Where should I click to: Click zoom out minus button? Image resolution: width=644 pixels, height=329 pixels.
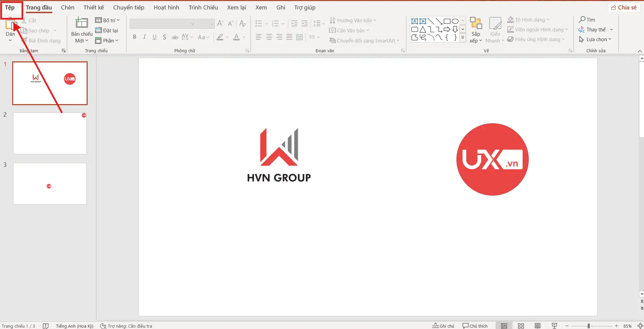tap(567, 326)
